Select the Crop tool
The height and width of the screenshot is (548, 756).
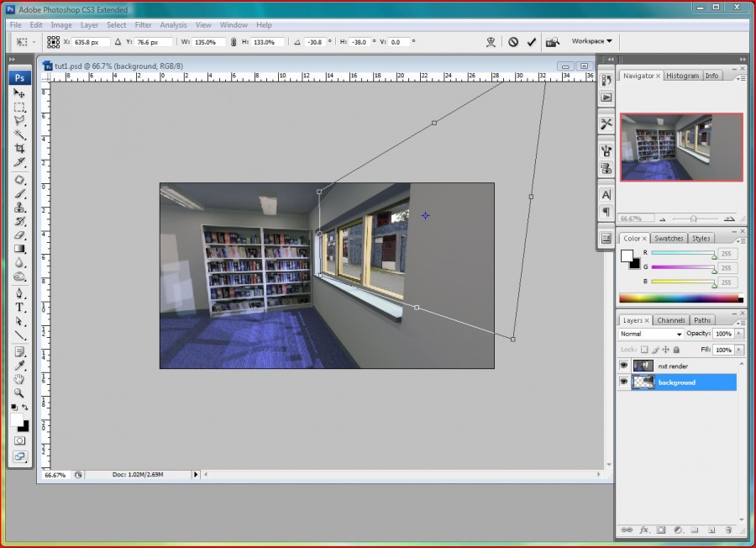point(19,149)
